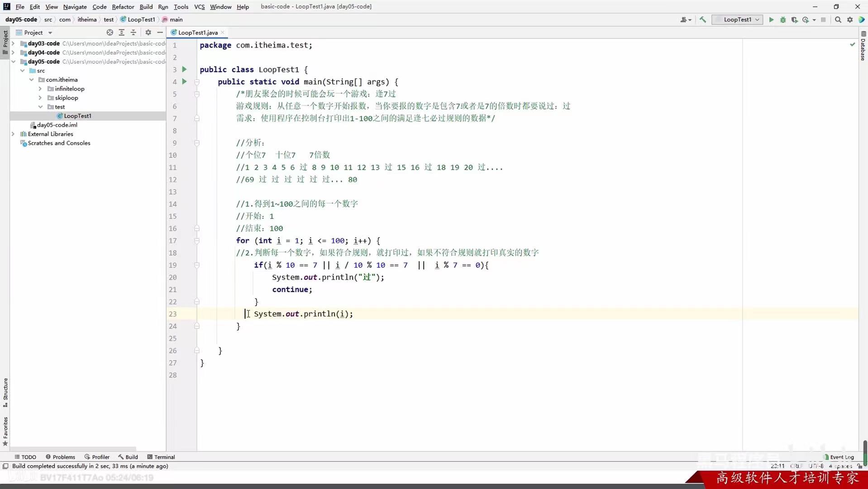Viewport: 868px width, 489px height.
Task: Click the line ending CRLF indicator
Action: [x=796, y=466]
